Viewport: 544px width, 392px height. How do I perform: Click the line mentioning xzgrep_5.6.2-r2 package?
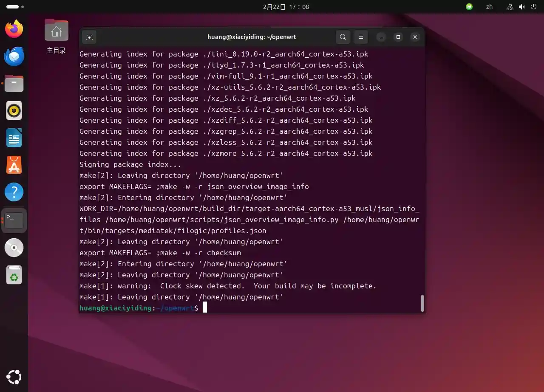pos(226,131)
